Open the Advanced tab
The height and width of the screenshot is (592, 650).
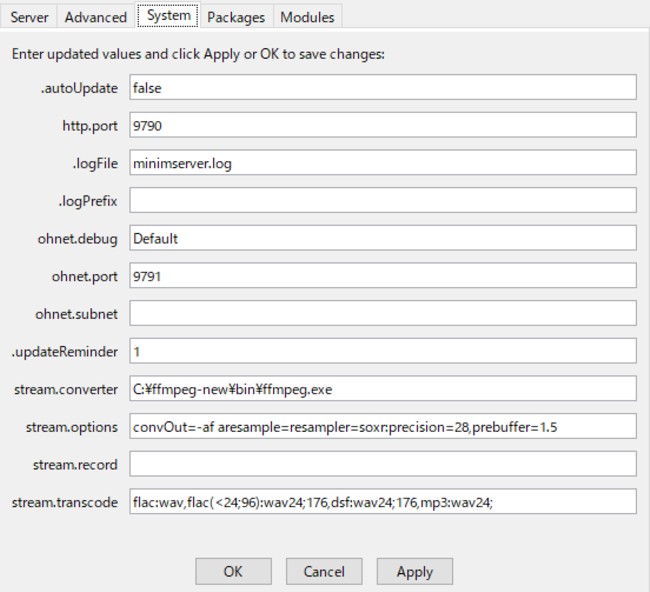pos(96,17)
